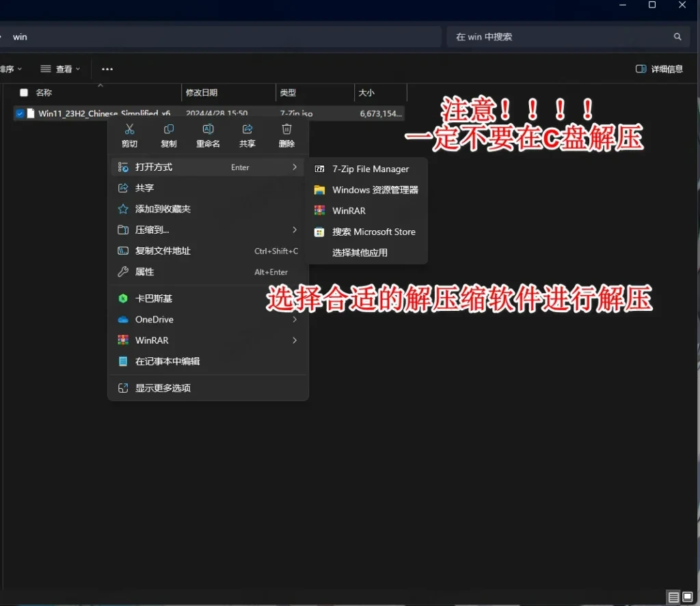Click the 卡巴斯基 menu entry

tap(208, 299)
